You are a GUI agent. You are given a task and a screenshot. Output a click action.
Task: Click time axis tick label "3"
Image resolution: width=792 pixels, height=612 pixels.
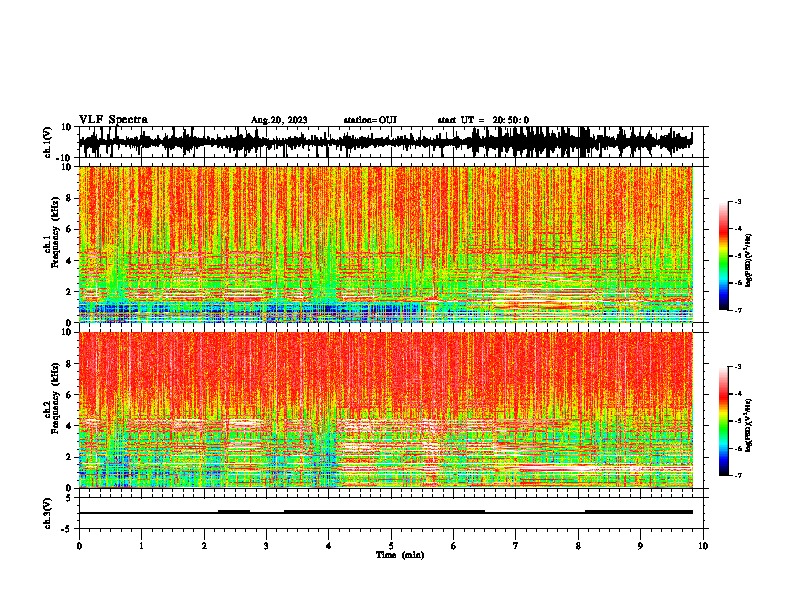tap(266, 546)
